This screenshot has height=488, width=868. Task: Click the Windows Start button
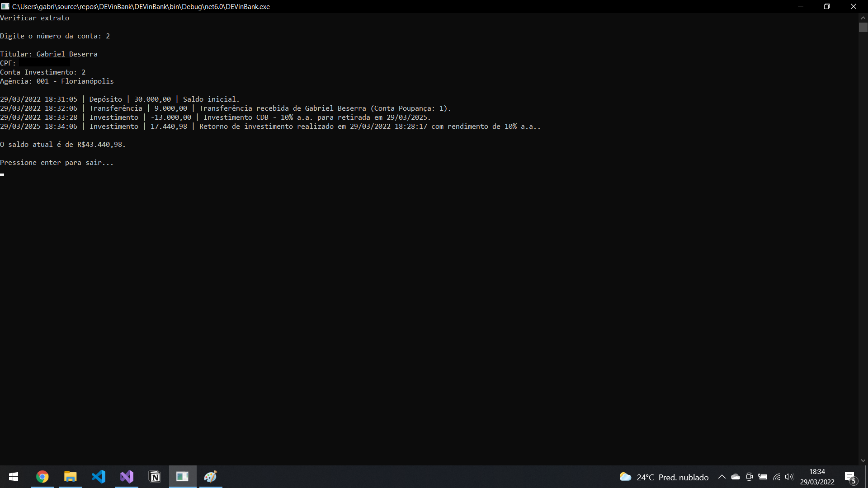(13, 477)
